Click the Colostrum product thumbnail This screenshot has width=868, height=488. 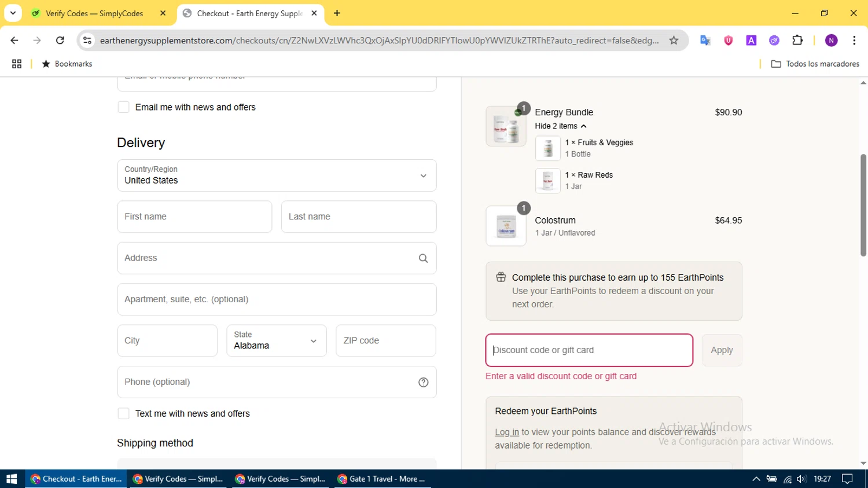click(x=506, y=226)
